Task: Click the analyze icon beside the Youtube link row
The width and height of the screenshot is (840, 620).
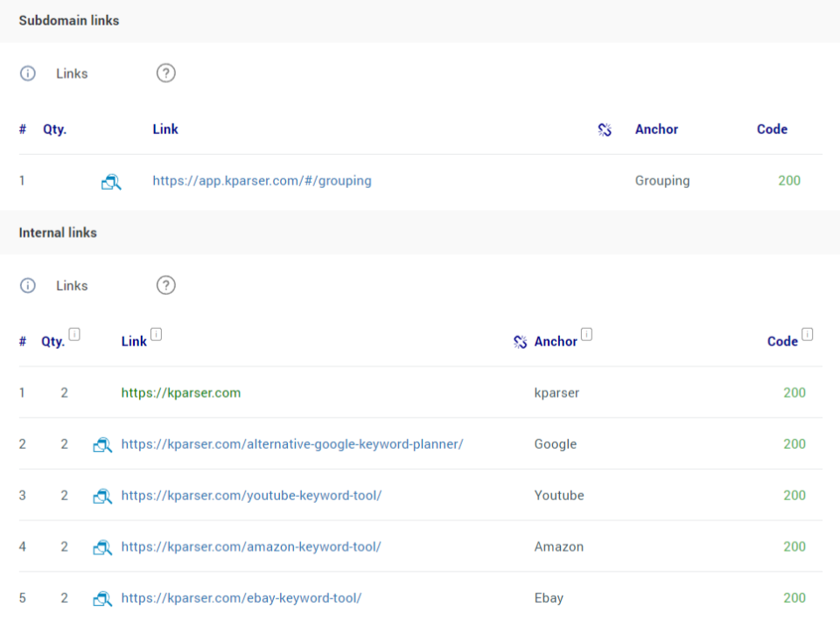Action: pos(102,495)
